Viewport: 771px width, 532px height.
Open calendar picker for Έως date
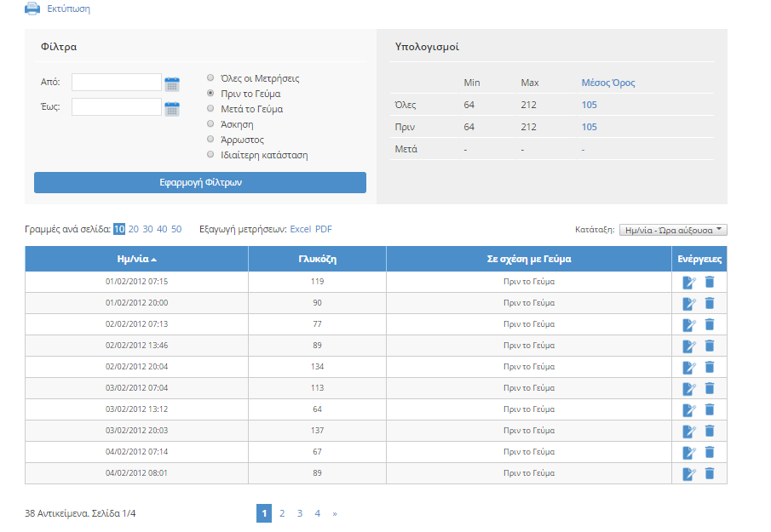[x=172, y=108]
